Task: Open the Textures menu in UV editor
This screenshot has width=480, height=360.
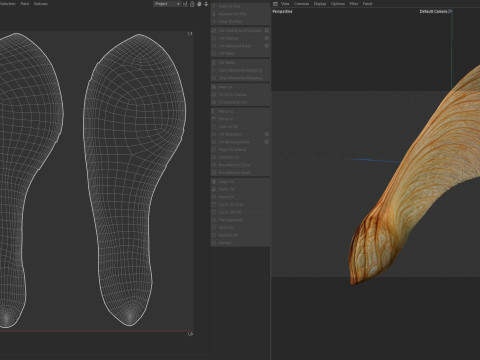Action: (x=41, y=4)
